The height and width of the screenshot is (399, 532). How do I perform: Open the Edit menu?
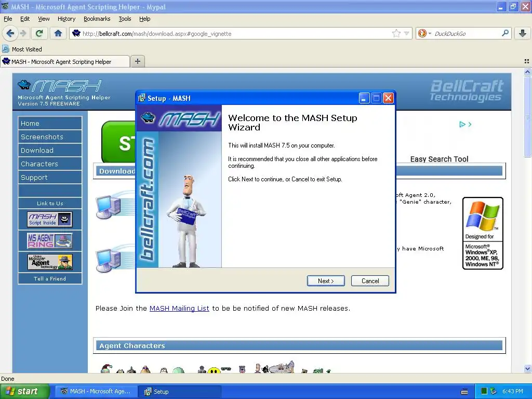pyautogui.click(x=25, y=19)
